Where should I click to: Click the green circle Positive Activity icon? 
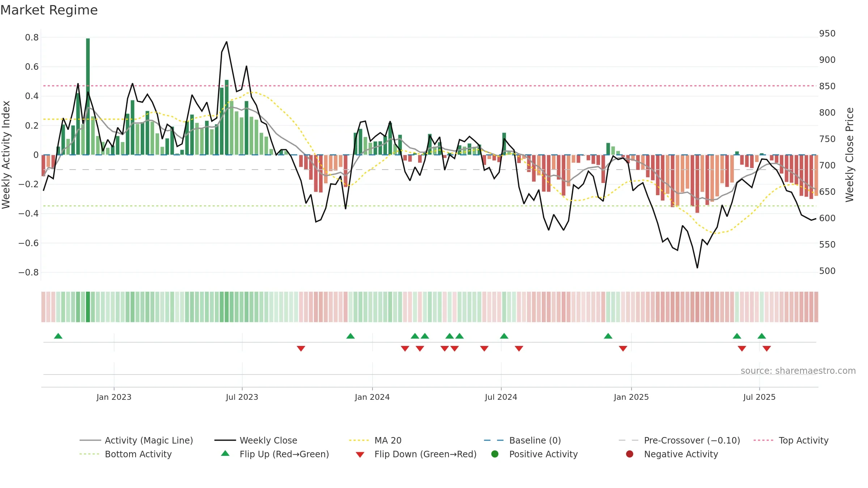pyautogui.click(x=495, y=454)
